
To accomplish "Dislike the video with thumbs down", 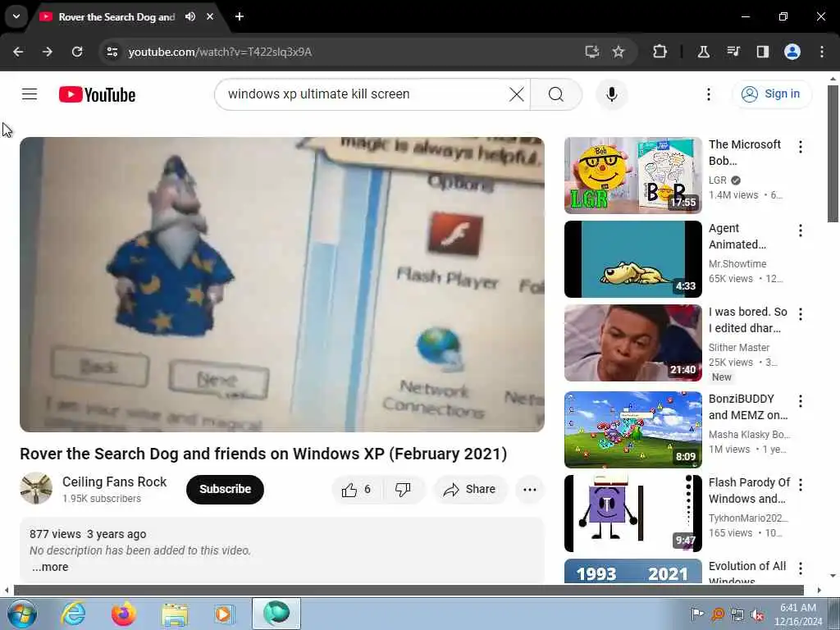I will coord(403,489).
